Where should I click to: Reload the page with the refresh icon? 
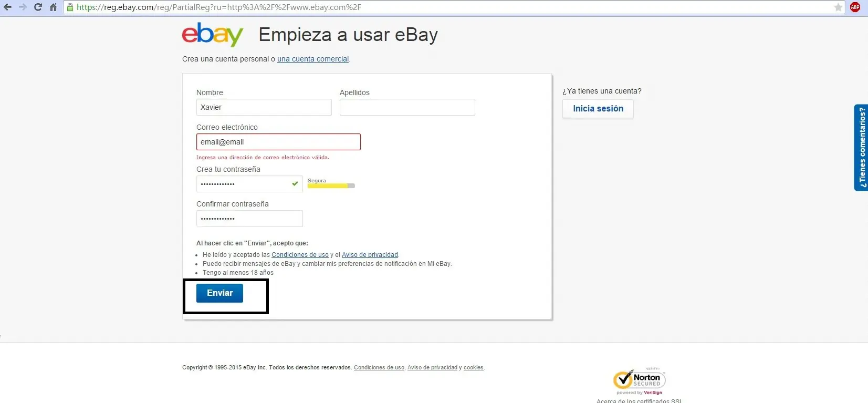click(x=38, y=7)
